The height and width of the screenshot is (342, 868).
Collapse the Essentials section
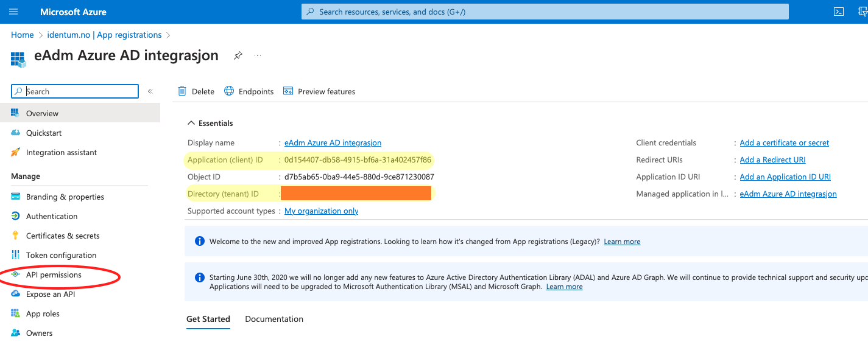210,123
